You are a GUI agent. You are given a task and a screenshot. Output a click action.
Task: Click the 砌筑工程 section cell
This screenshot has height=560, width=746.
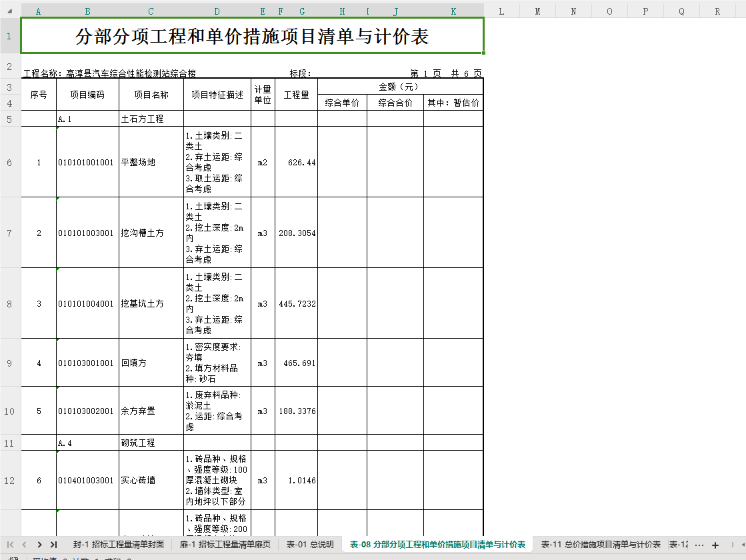[x=151, y=443]
